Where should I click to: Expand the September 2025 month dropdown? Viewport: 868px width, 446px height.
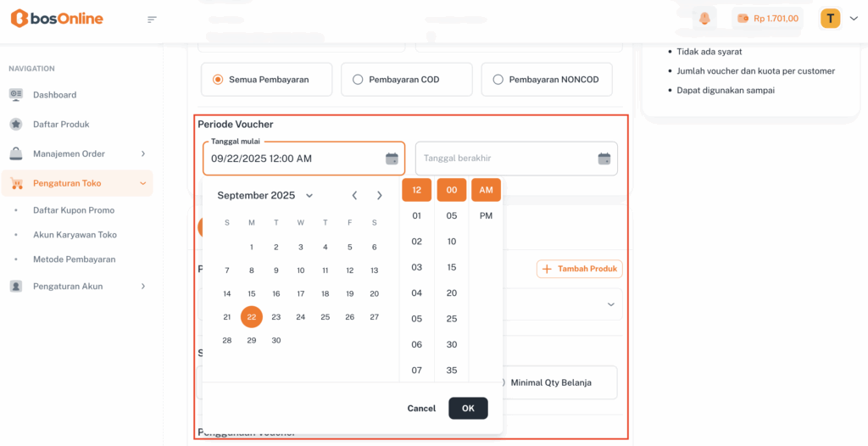coord(309,196)
